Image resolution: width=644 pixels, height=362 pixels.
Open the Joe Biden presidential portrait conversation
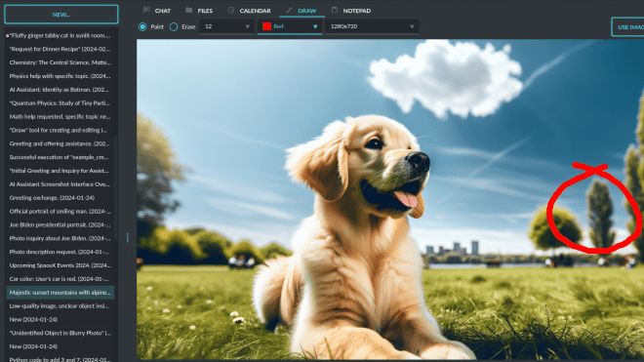click(60, 224)
